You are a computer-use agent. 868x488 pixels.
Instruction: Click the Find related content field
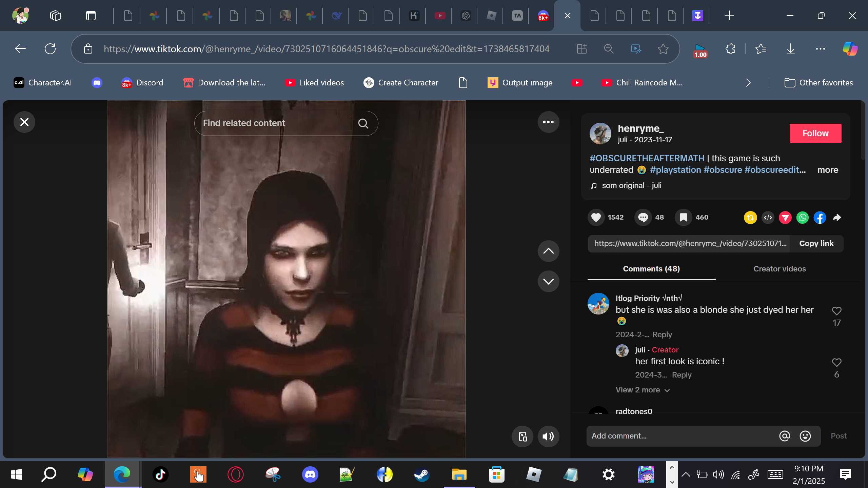(271, 123)
